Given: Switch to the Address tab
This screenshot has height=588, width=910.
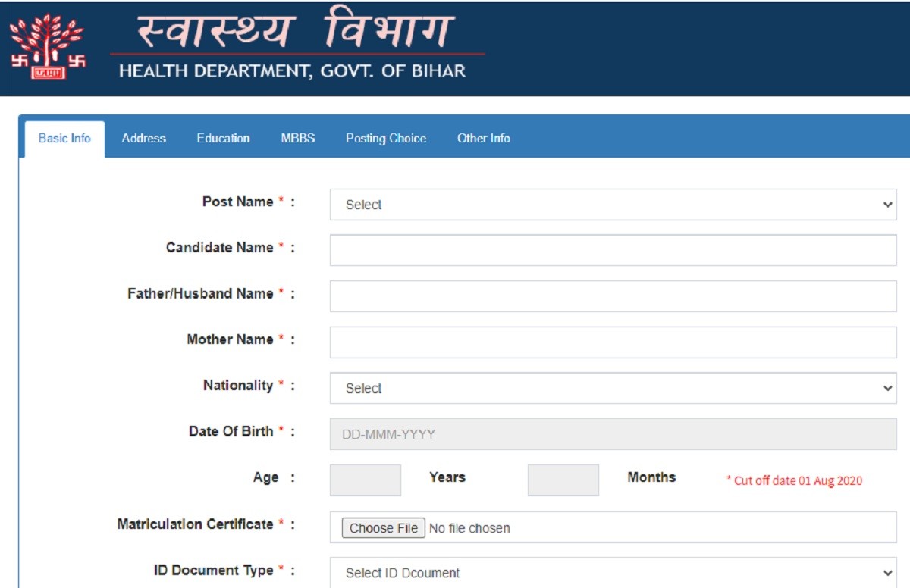Looking at the screenshot, I should click(143, 138).
